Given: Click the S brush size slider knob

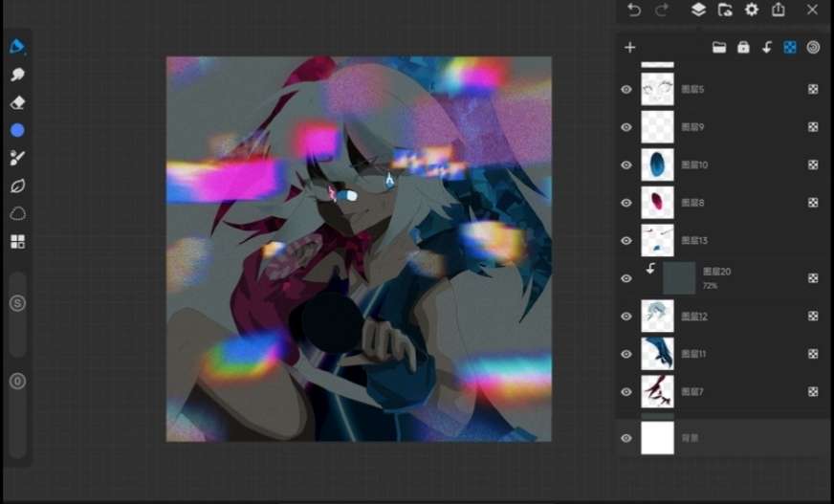Looking at the screenshot, I should [x=17, y=303].
